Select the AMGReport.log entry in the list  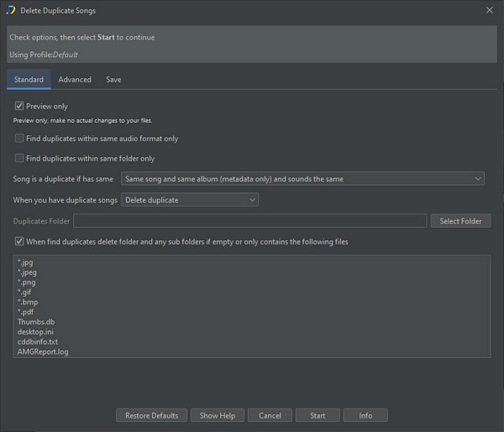[43, 352]
